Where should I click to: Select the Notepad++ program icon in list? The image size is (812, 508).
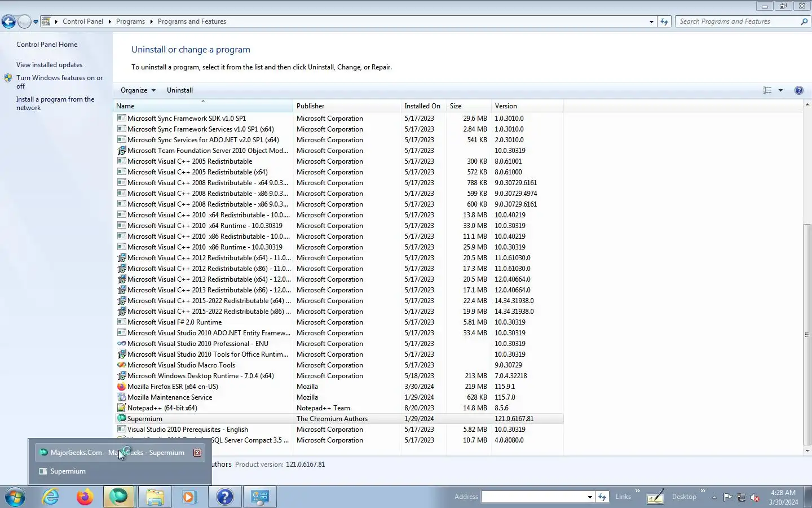[x=121, y=408]
